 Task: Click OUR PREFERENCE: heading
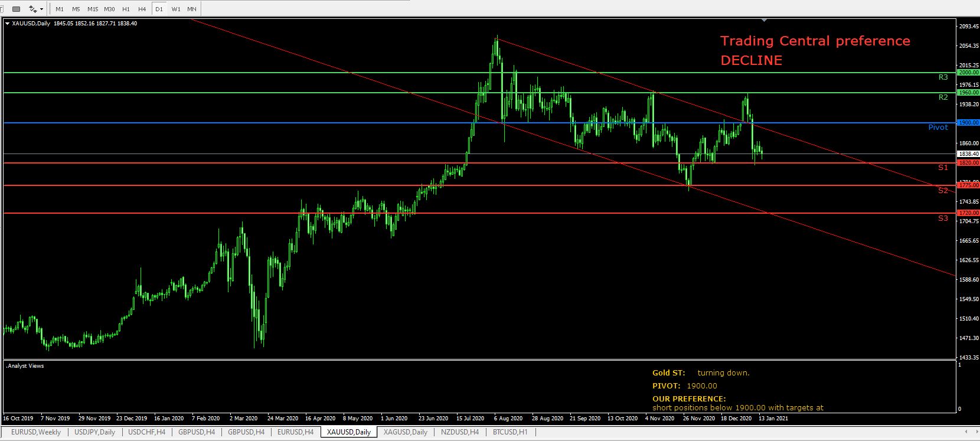click(x=689, y=399)
